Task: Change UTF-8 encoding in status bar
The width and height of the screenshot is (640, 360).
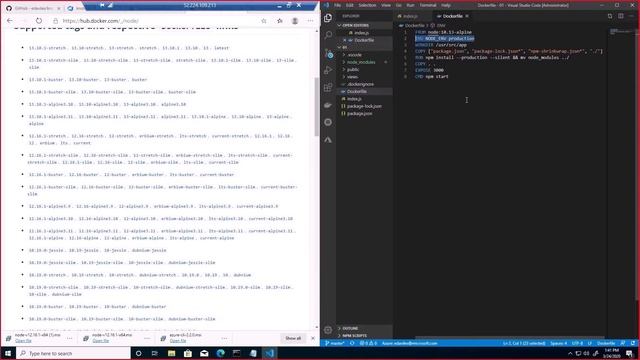Action: pyautogui.click(x=577, y=343)
